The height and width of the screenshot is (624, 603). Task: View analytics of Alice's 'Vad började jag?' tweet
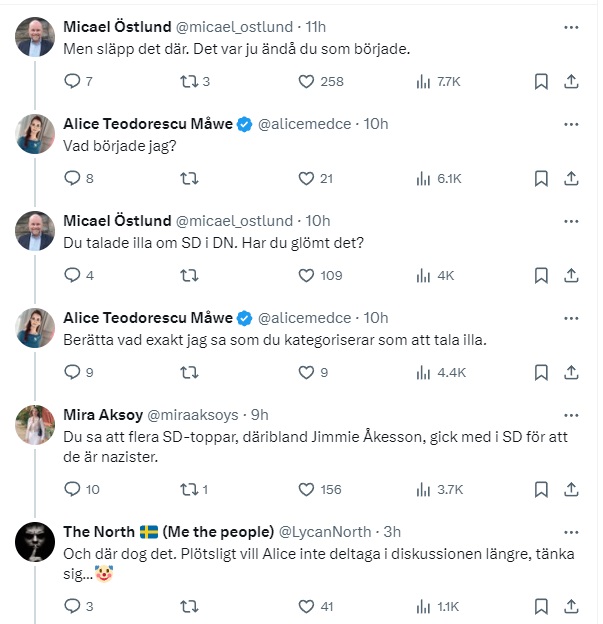[423, 178]
